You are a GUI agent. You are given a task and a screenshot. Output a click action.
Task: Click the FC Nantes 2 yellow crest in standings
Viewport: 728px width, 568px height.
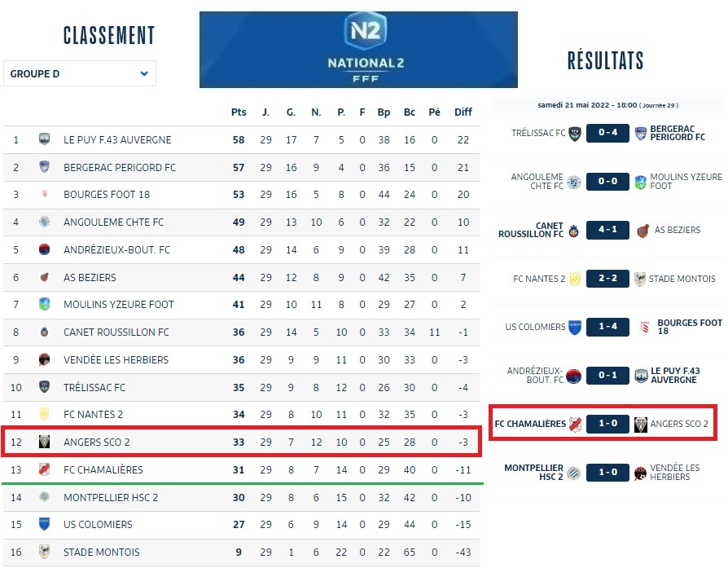[x=44, y=414]
